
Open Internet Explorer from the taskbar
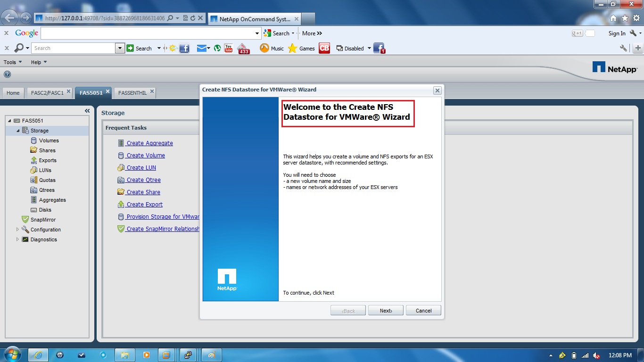(x=38, y=354)
